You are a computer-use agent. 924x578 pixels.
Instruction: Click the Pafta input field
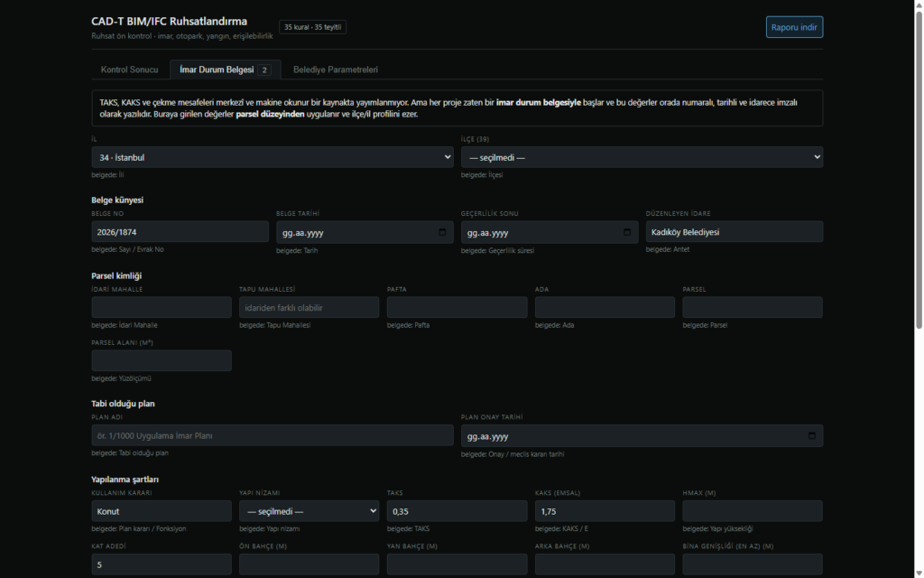(457, 307)
